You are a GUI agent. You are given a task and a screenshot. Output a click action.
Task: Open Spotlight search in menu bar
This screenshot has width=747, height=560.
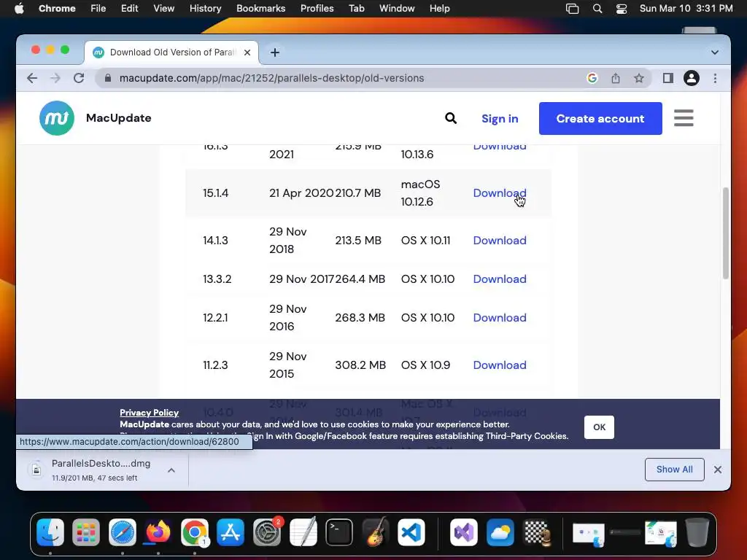point(597,9)
